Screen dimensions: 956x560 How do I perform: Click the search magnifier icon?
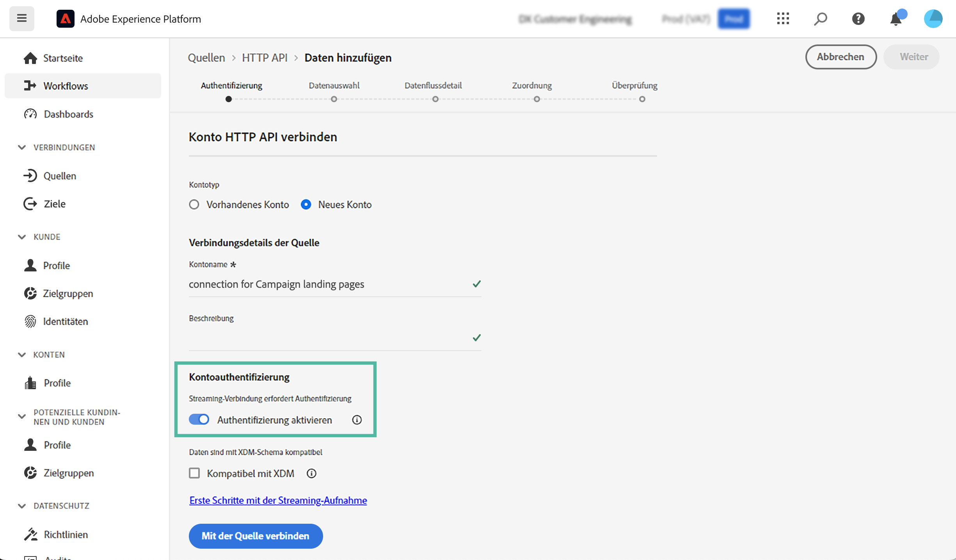[x=820, y=18]
